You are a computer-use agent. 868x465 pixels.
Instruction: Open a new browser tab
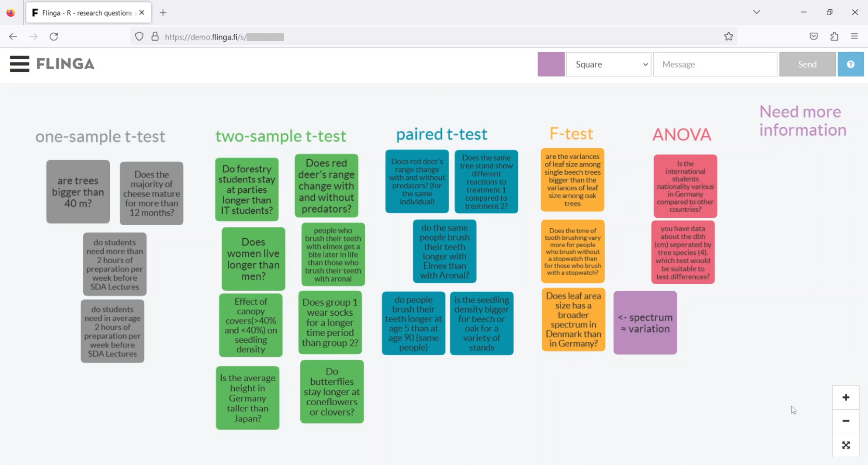coord(163,13)
